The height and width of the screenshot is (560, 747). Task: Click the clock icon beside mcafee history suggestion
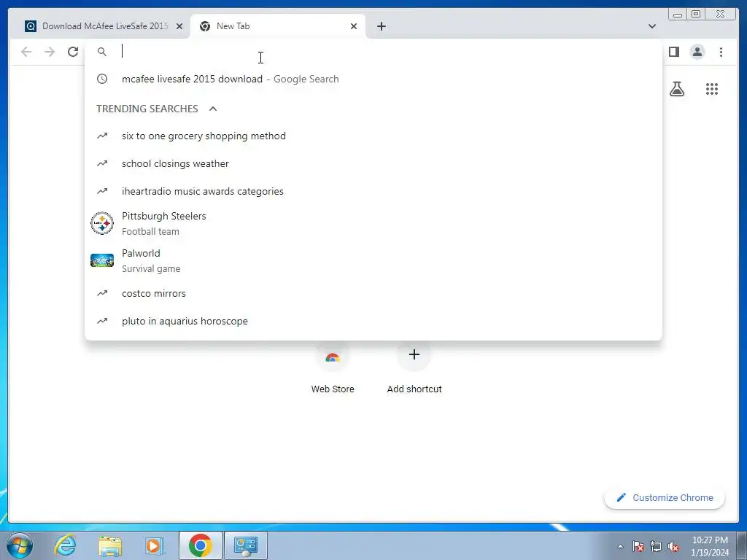pos(102,79)
